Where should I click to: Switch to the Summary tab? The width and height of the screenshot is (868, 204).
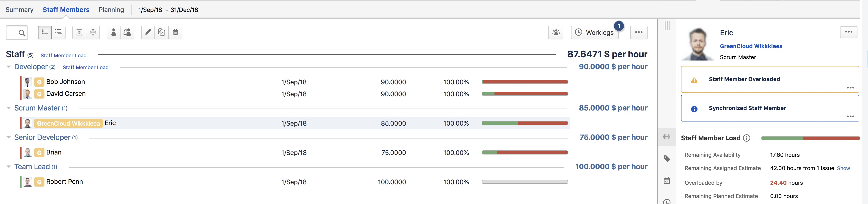pyautogui.click(x=19, y=9)
